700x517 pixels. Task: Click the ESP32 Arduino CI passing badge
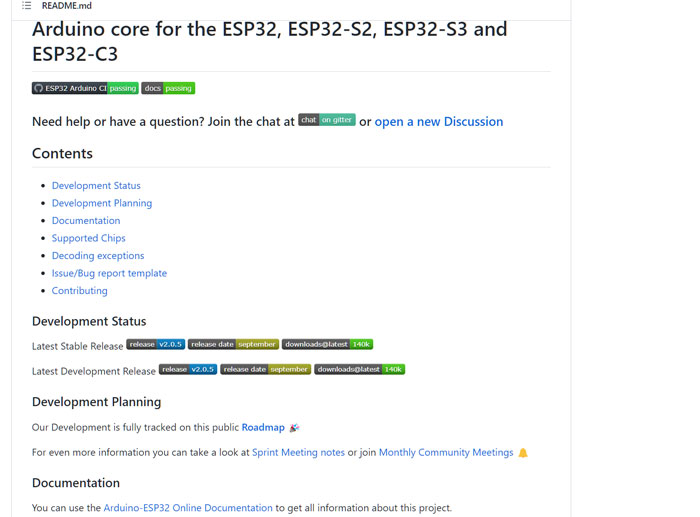tap(85, 88)
